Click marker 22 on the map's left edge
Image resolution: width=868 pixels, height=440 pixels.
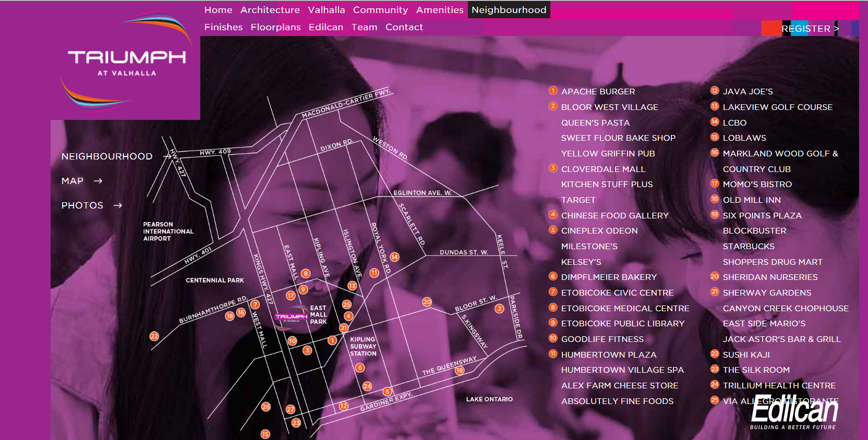[x=154, y=336]
